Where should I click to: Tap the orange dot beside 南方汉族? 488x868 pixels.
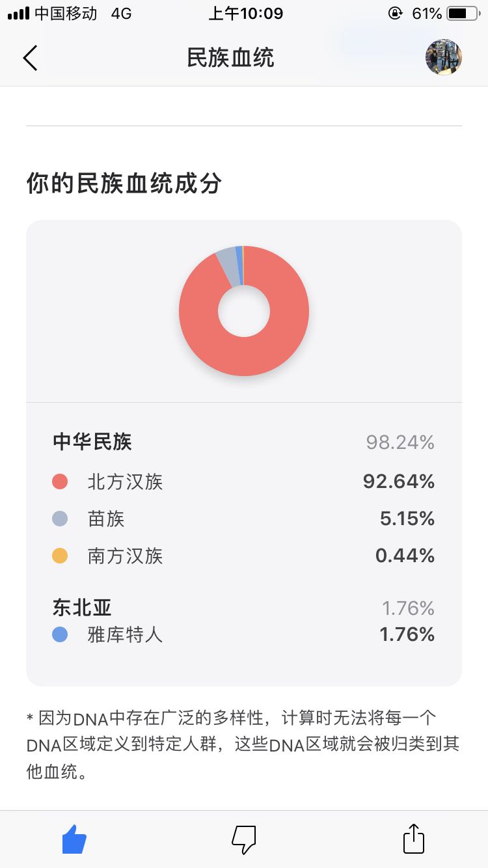pyautogui.click(x=60, y=556)
